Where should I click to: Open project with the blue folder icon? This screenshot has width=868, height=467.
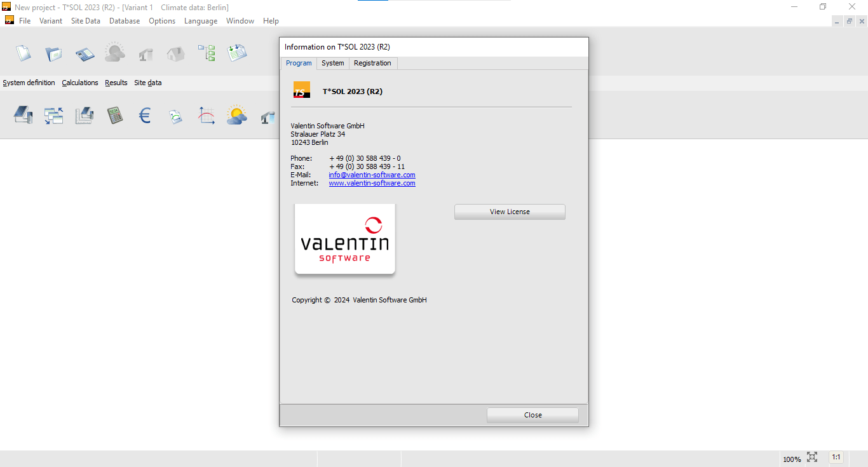click(53, 53)
